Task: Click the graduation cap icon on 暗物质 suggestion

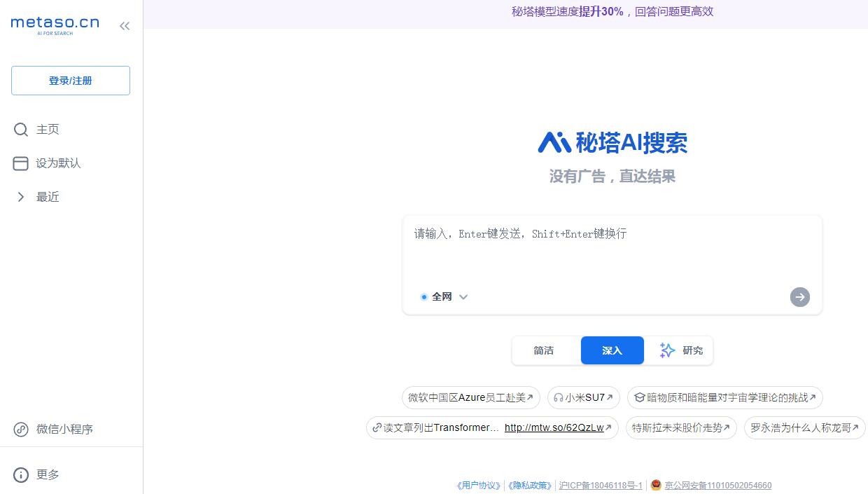Action: coord(639,397)
